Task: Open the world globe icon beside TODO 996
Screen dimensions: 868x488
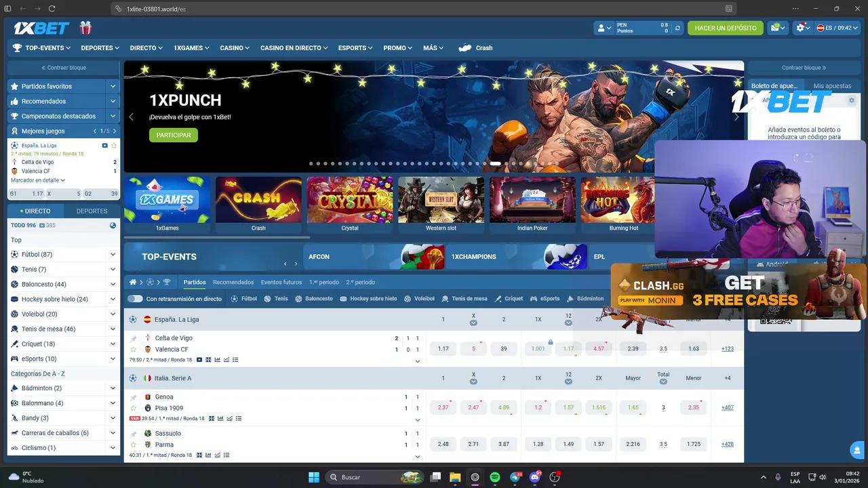Action: (113, 225)
